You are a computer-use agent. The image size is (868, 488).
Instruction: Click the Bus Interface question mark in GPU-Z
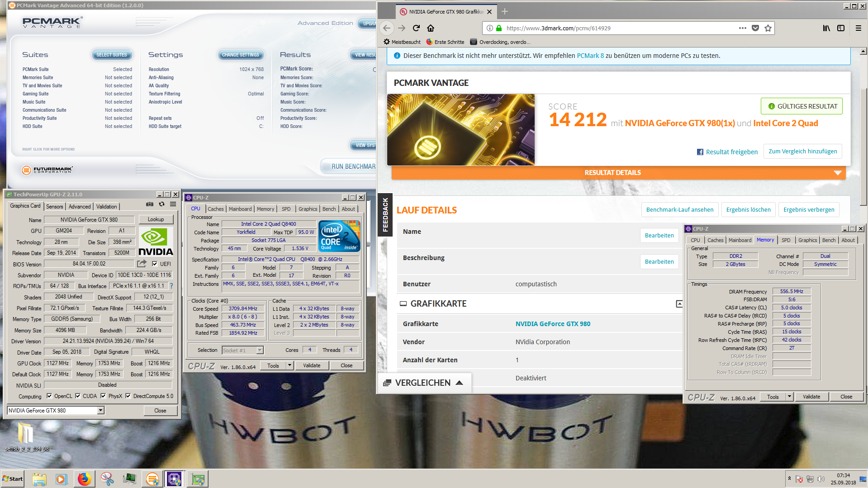pos(171,286)
